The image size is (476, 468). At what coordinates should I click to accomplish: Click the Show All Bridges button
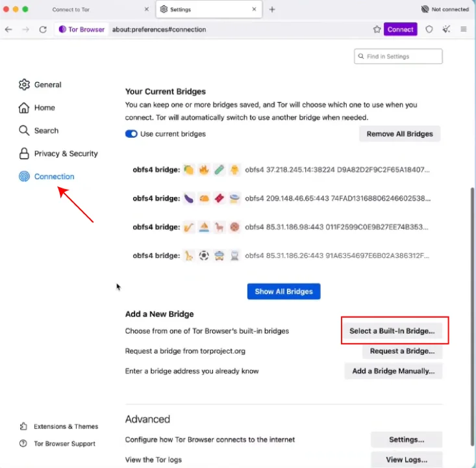pyautogui.click(x=284, y=291)
